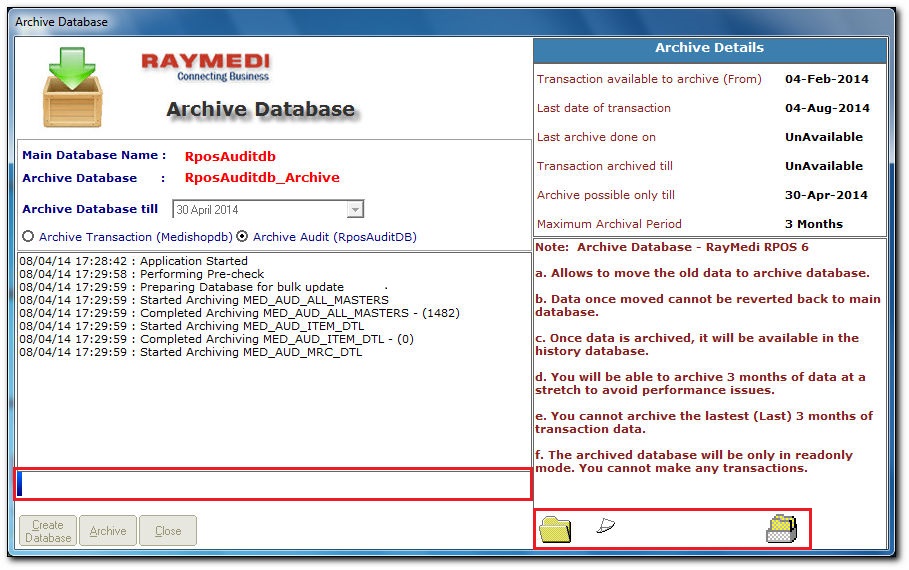This screenshot has width=909, height=570.
Task: Click the 'Preparing Database for bulk update' log line
Action: 181,287
